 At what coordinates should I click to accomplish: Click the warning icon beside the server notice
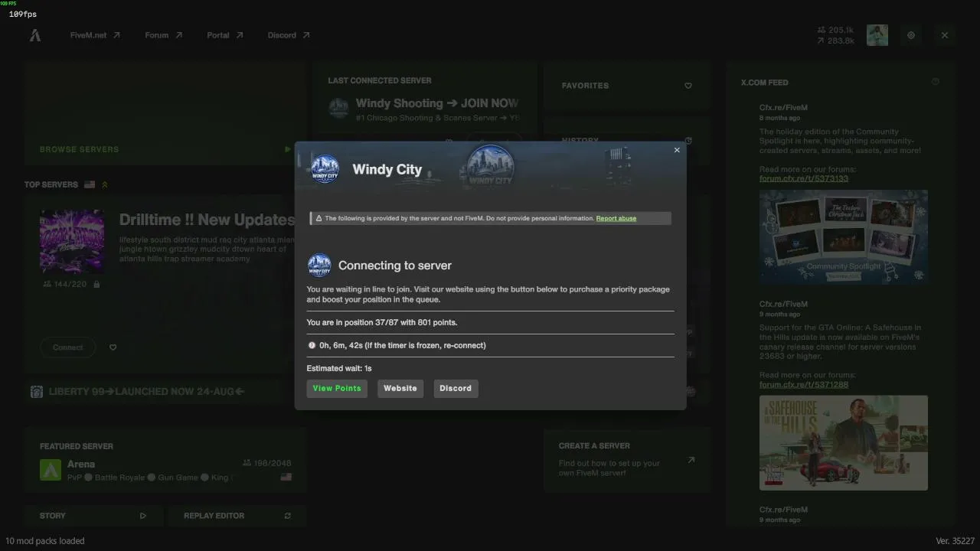coord(319,219)
